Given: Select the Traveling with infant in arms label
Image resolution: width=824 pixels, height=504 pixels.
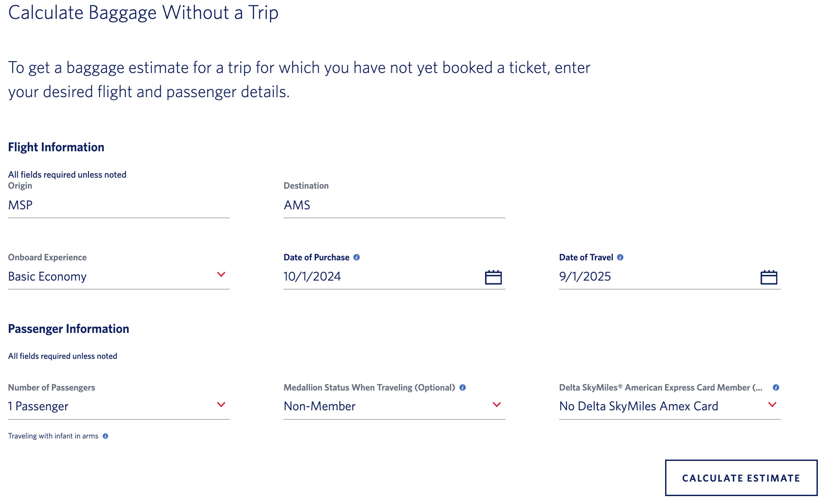Looking at the screenshot, I should (53, 436).
